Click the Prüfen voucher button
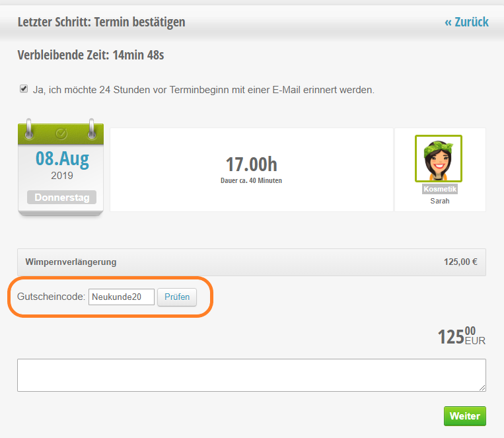Screen dimensions: 504x438 point(177,297)
